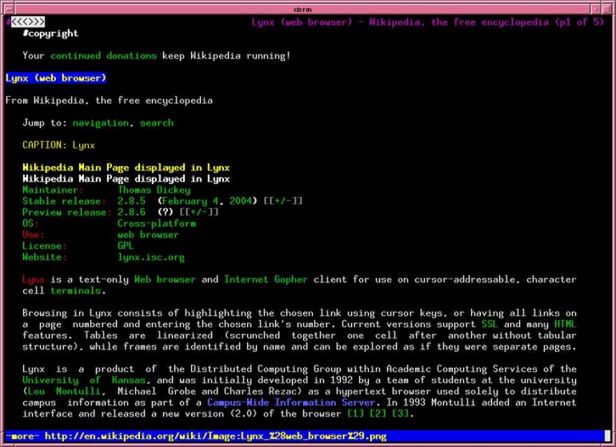Open the Campus-Wide Information Server link

291,403
